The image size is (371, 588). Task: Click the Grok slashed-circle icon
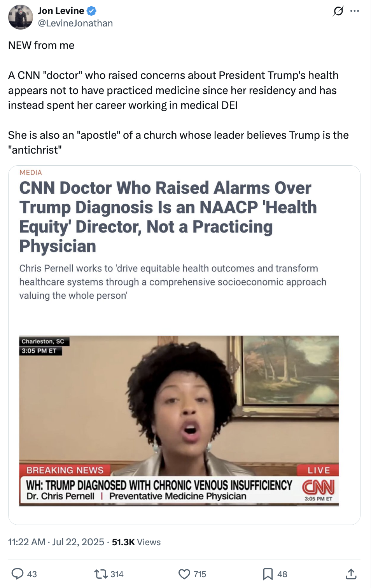click(x=338, y=11)
